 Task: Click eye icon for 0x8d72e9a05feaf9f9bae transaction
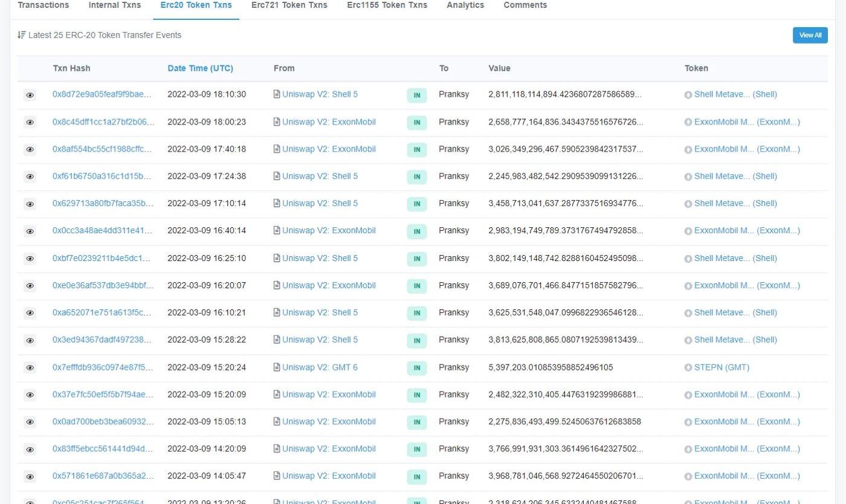pyautogui.click(x=30, y=95)
